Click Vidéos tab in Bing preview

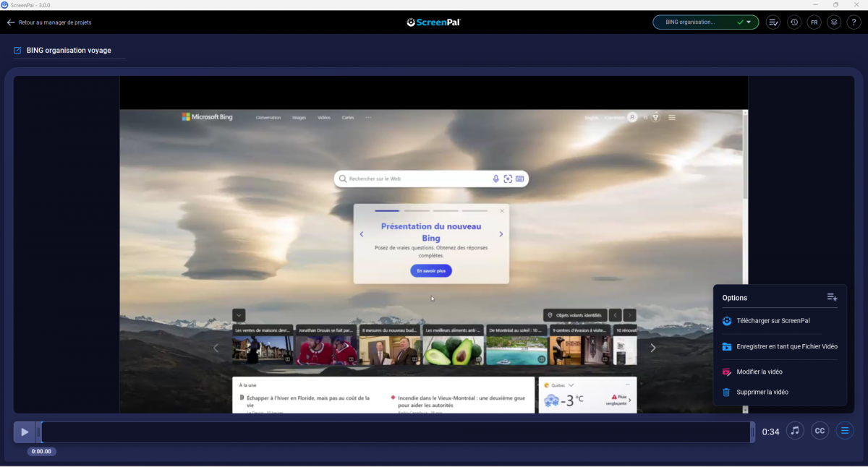point(324,117)
